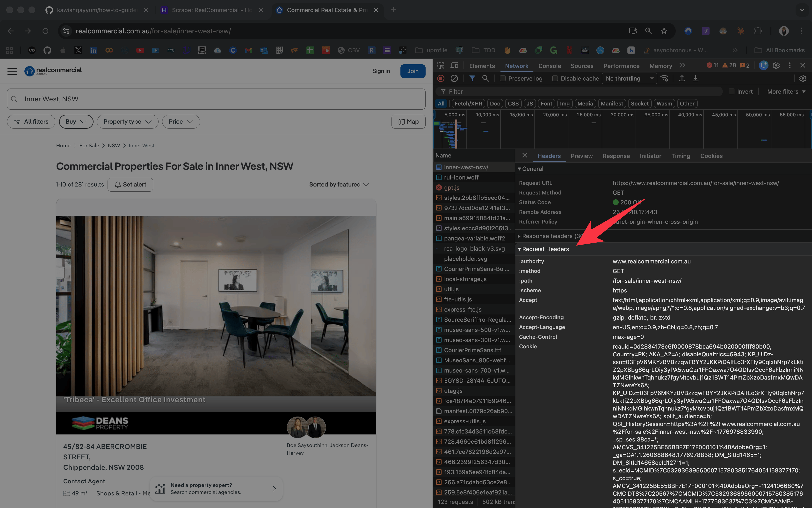This screenshot has height=508, width=812.
Task: Open All filters button
Action: pyautogui.click(x=31, y=122)
